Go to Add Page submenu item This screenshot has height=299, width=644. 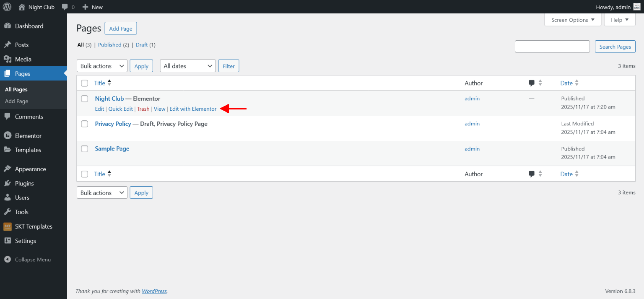(x=16, y=101)
